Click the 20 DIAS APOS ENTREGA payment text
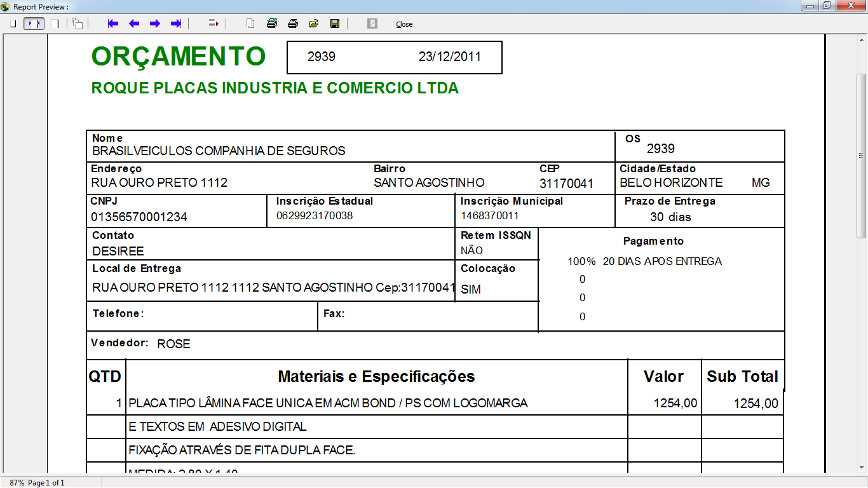 click(x=662, y=261)
